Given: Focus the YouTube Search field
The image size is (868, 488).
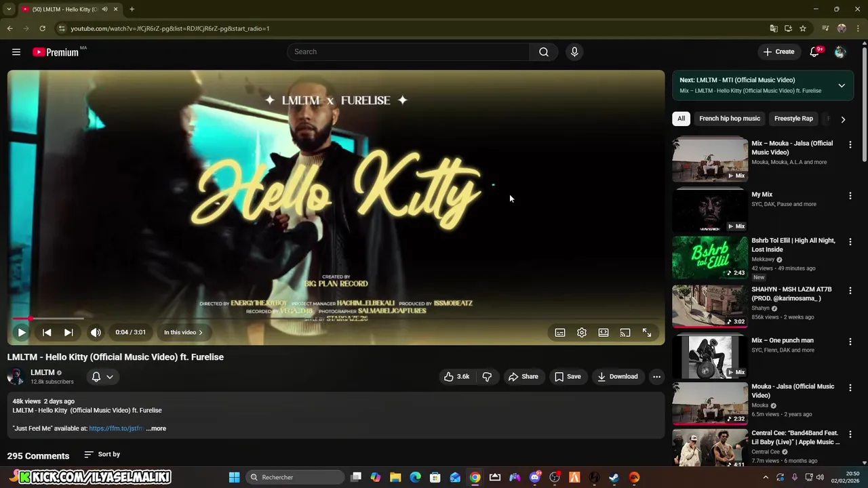Looking at the screenshot, I should coord(408,52).
